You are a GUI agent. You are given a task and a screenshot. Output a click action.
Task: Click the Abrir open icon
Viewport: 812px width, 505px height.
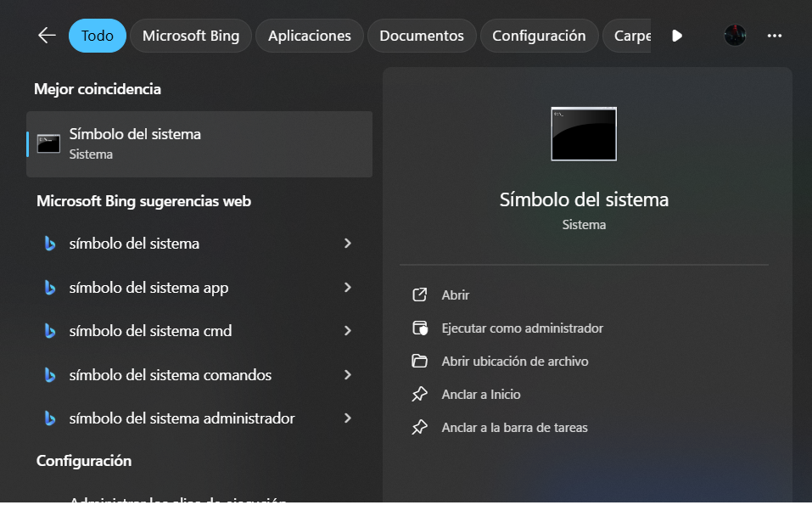tap(419, 295)
